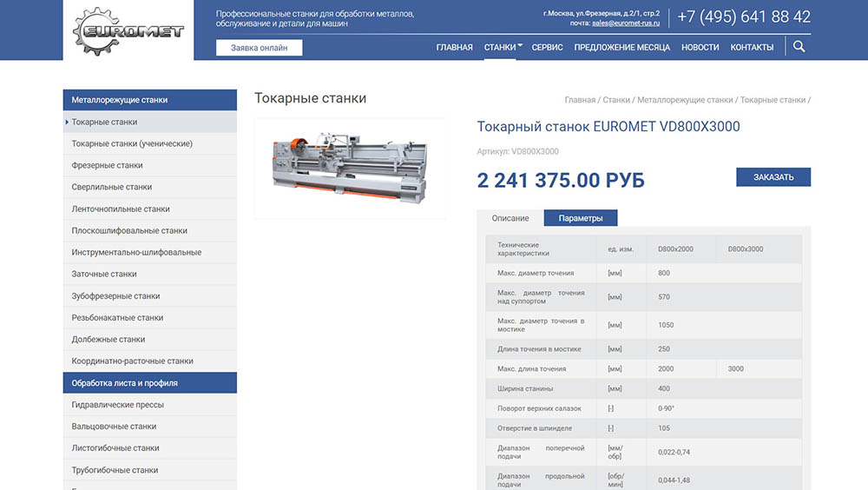Viewport: 868px width, 490px height.
Task: Switch to the Параметры tab
Action: point(580,218)
